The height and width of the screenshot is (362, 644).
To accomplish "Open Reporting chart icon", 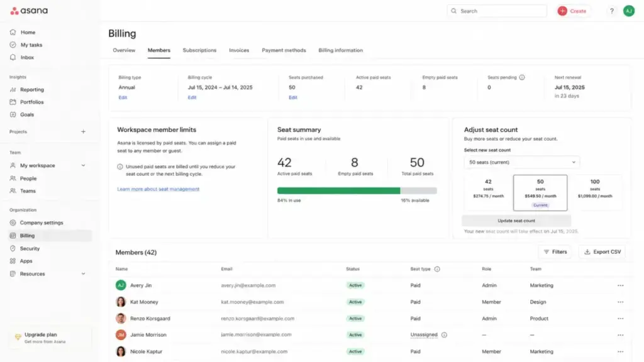I will point(13,89).
